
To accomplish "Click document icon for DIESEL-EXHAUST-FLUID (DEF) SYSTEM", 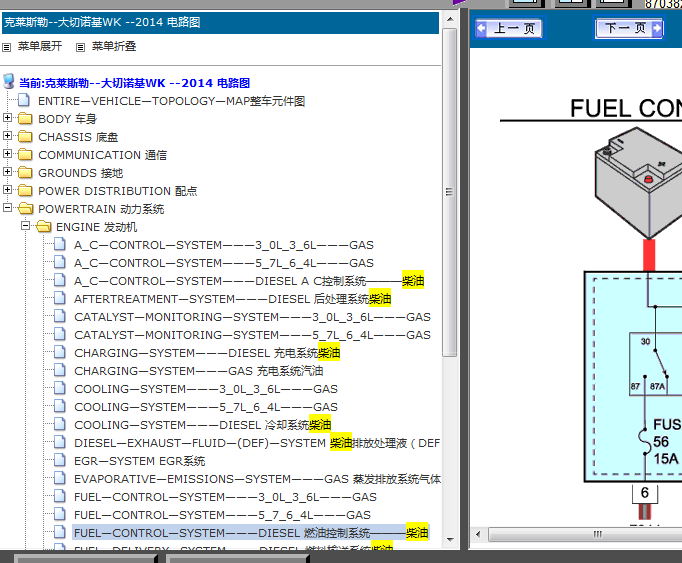I will click(60, 442).
